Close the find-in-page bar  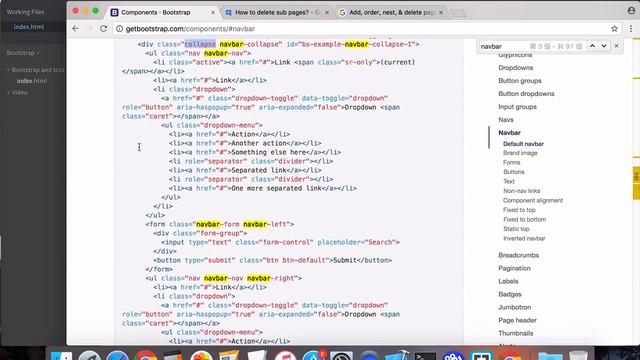(616, 46)
